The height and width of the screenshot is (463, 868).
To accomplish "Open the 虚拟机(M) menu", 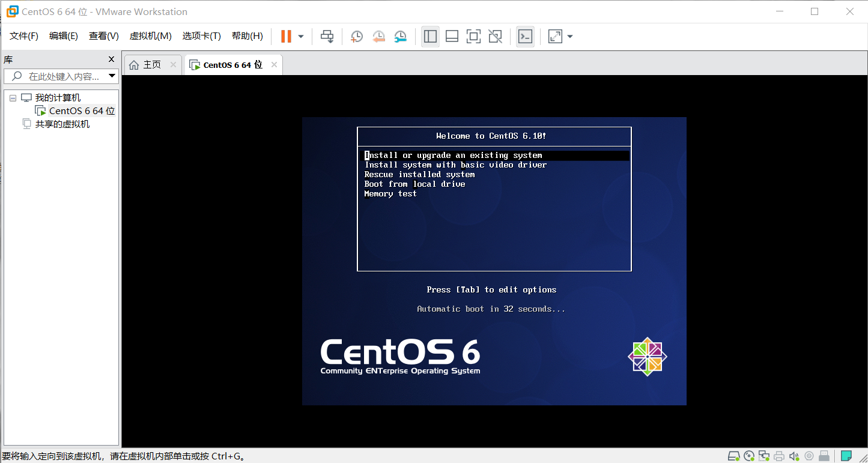I will (151, 36).
